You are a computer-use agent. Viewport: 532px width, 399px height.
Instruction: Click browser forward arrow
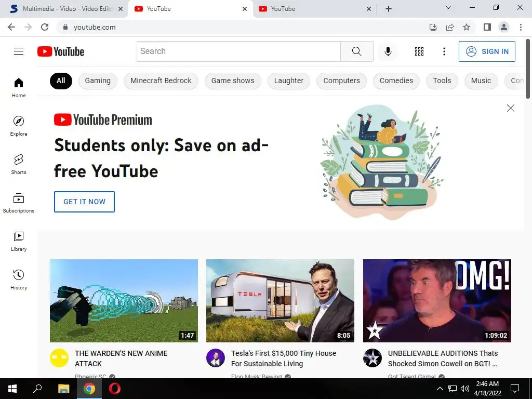(x=28, y=27)
